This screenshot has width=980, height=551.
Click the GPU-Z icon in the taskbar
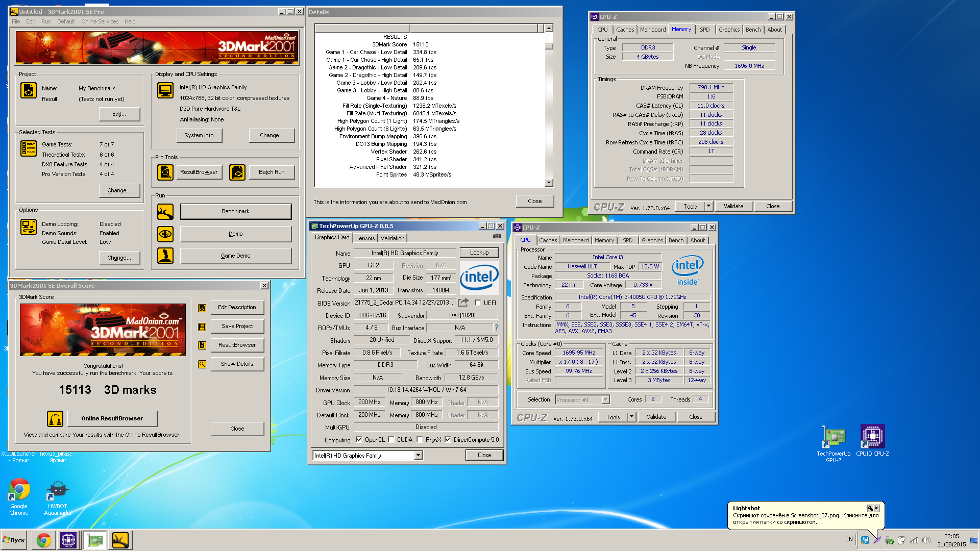(x=94, y=540)
